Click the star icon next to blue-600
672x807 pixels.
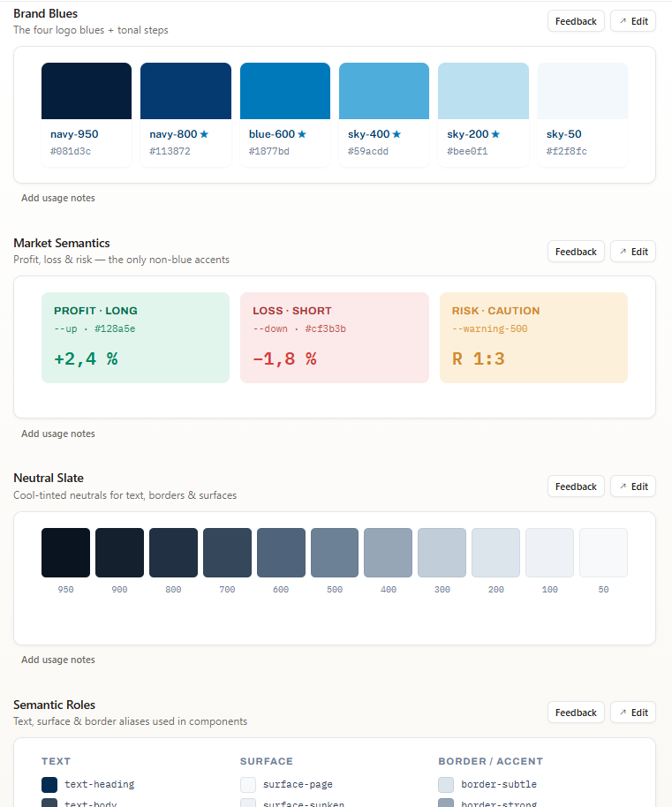(x=302, y=134)
